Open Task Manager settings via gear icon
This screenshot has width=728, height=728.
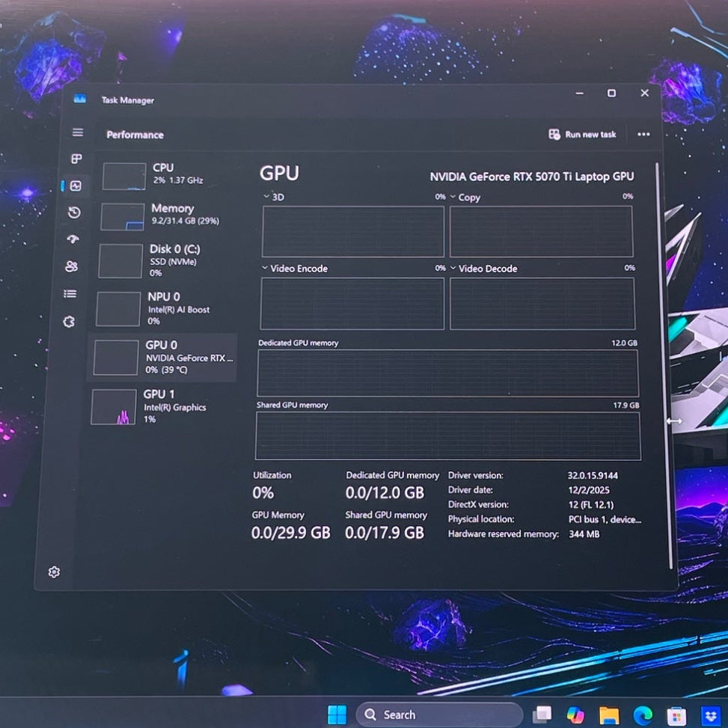point(53,572)
